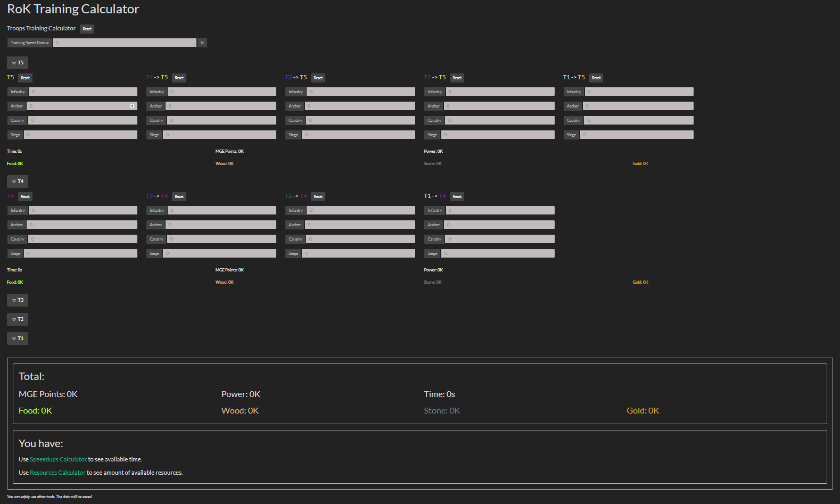Image resolution: width=840 pixels, height=504 pixels.
Task: Click the T1 -> T4 Archer box
Action: pyautogui.click(x=499, y=225)
